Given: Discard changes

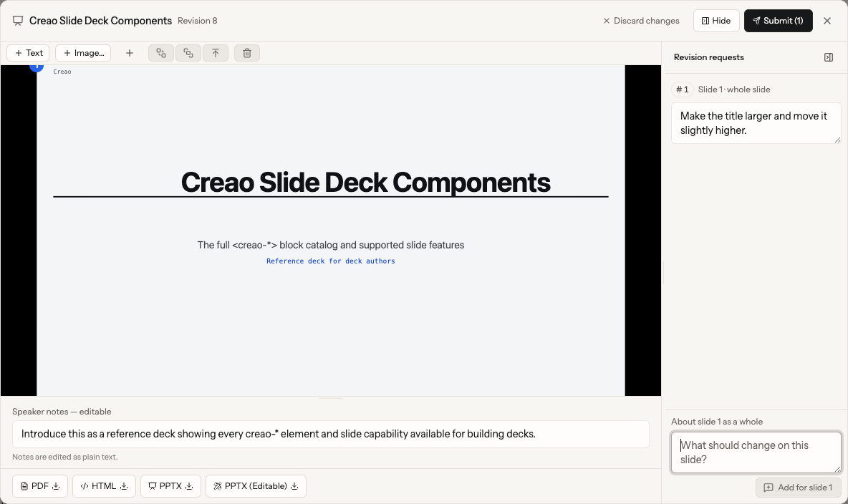Looking at the screenshot, I should pyautogui.click(x=641, y=21).
